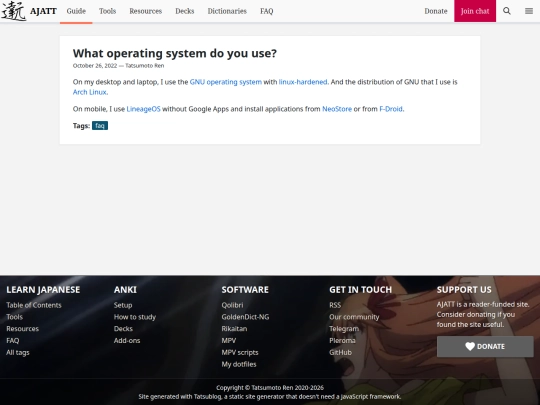Viewport: 540px width, 405px height.
Task: Open All tags footer link
Action: click(18, 352)
